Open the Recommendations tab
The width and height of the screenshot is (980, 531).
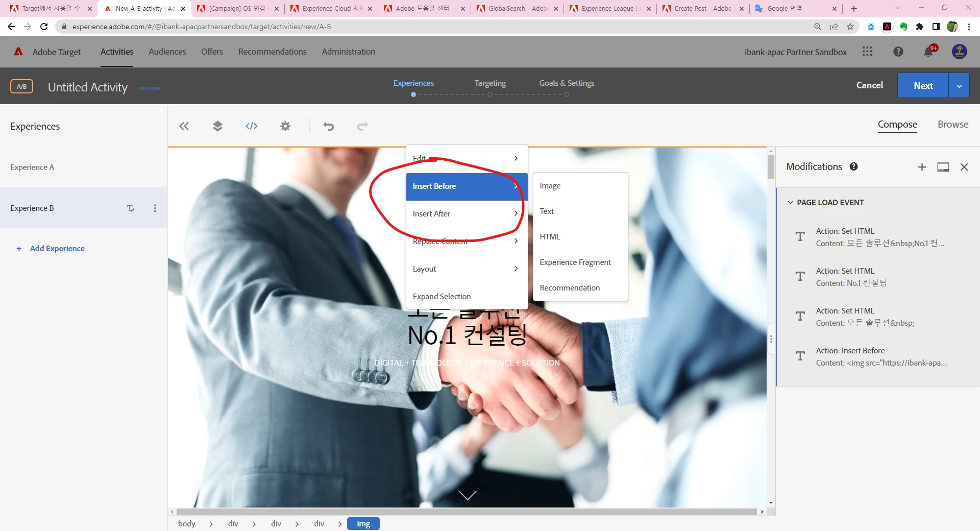pos(273,52)
